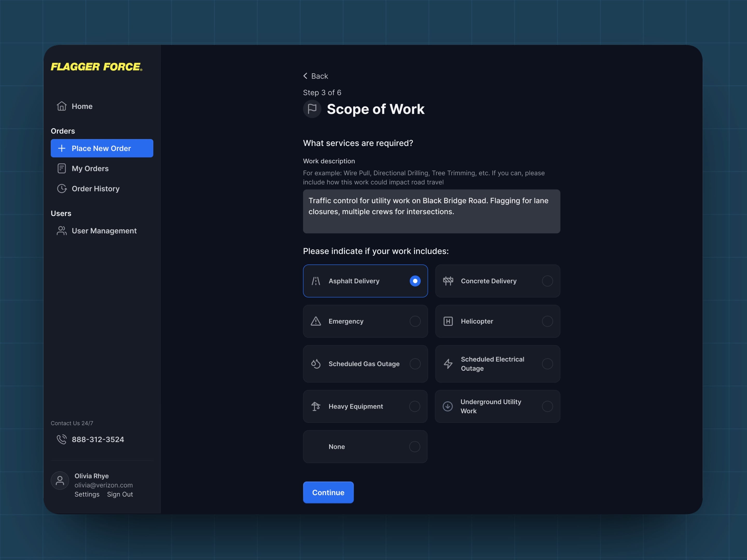Image resolution: width=747 pixels, height=560 pixels.
Task: Deselect the Asphalt Delivery radio button
Action: pyautogui.click(x=415, y=281)
